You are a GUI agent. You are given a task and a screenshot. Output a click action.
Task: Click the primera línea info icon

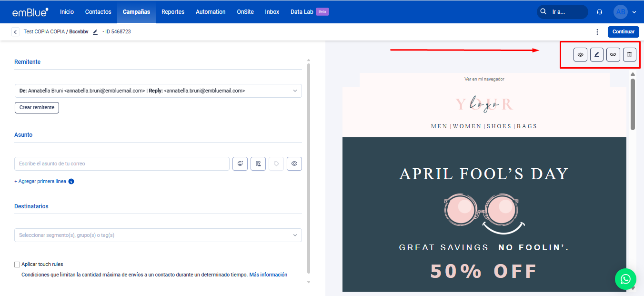(71, 181)
